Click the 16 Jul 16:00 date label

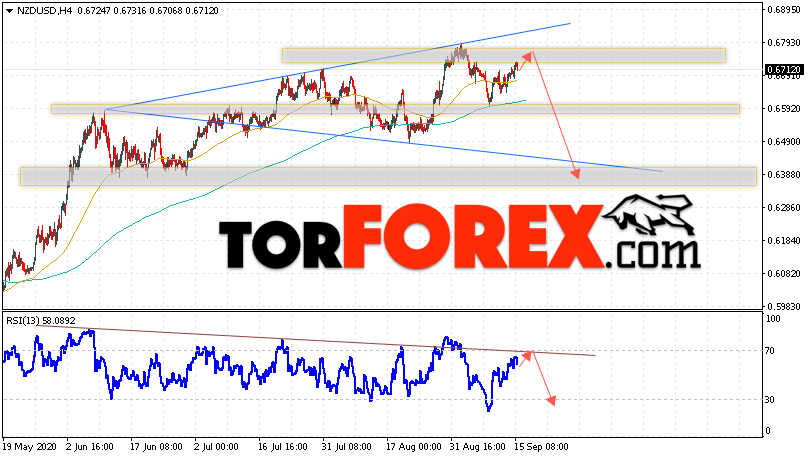click(283, 447)
